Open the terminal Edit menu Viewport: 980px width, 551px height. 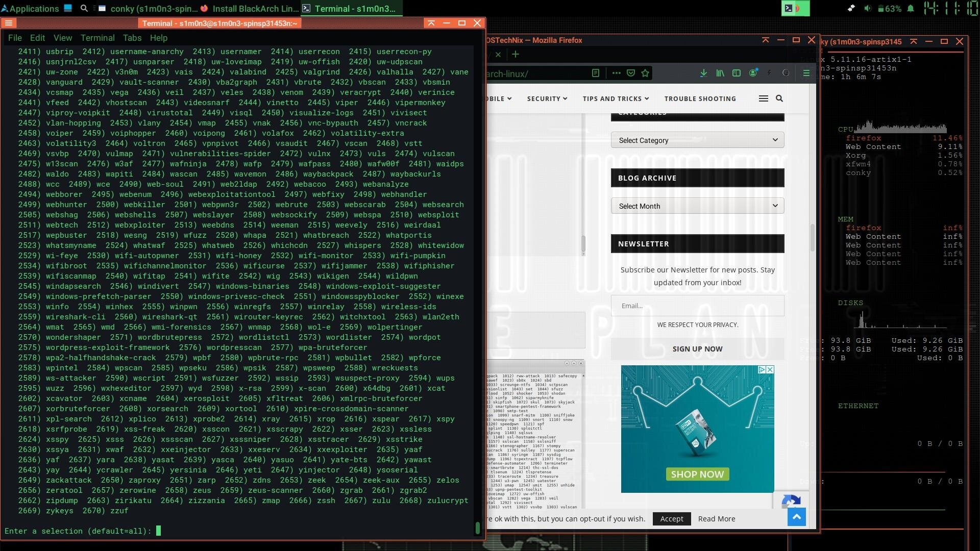[37, 38]
